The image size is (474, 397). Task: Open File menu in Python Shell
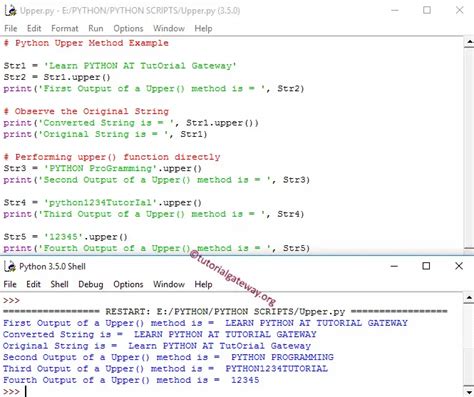10,284
